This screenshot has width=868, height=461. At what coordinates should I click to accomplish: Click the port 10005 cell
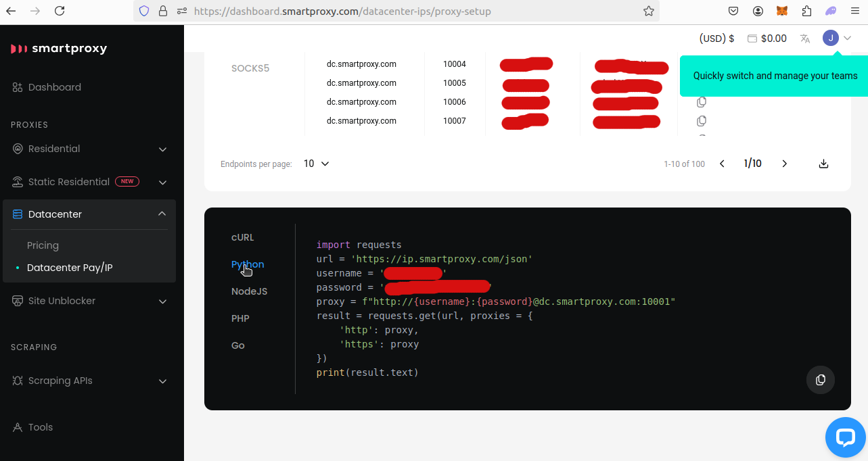[x=455, y=83]
